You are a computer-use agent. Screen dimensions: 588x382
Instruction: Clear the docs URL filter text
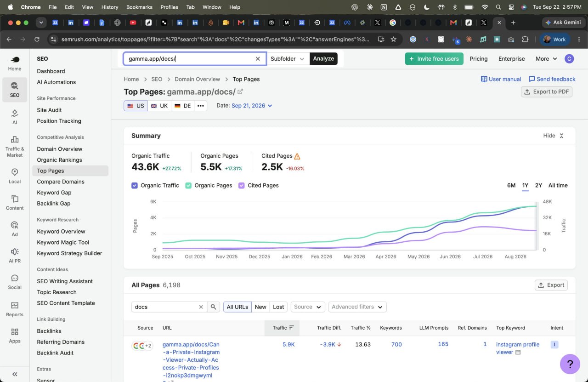201,307
